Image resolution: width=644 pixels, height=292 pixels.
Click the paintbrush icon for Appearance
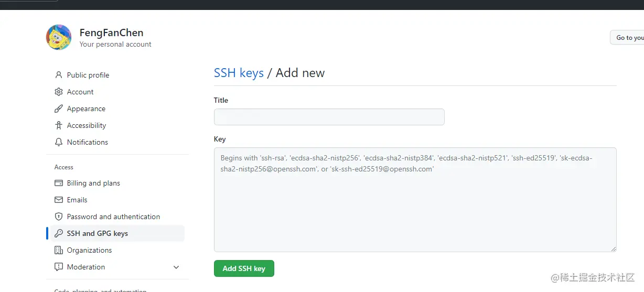coord(59,109)
